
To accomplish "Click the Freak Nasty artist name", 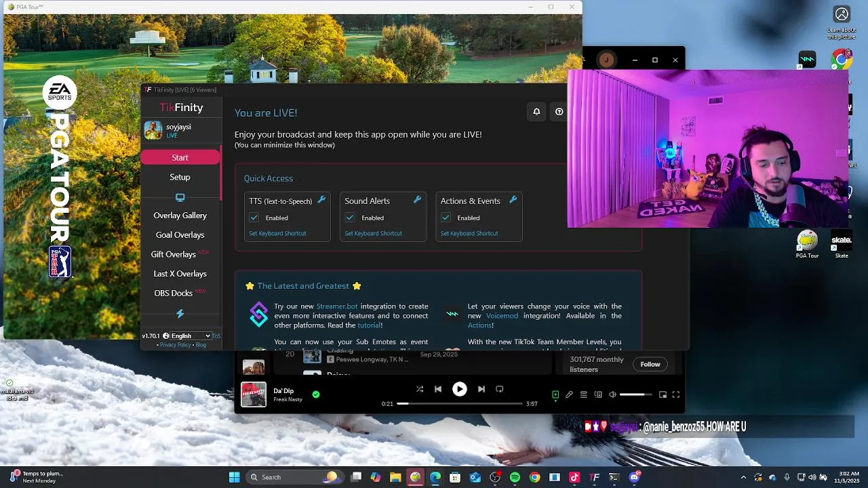I will [288, 399].
